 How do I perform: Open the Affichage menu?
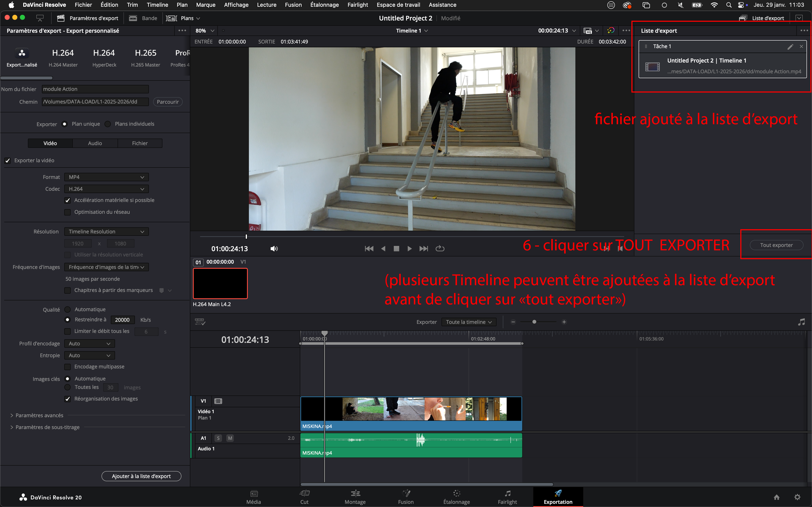(x=236, y=5)
